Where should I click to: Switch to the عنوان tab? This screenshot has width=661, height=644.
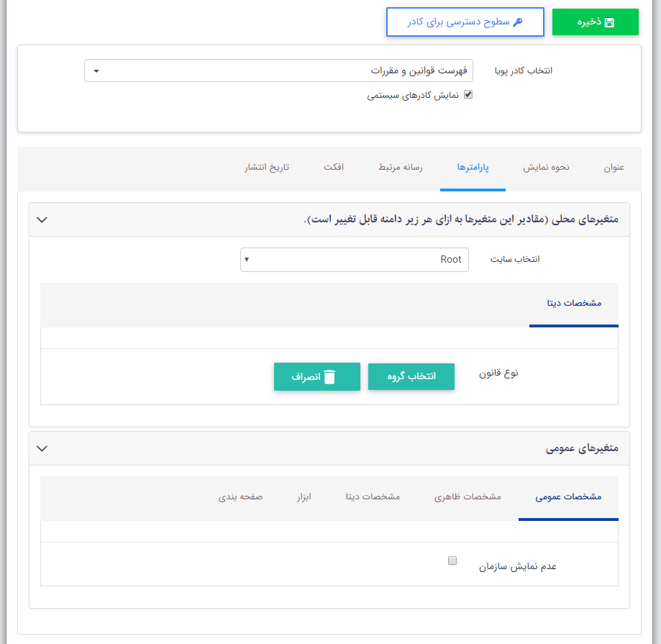(x=614, y=168)
